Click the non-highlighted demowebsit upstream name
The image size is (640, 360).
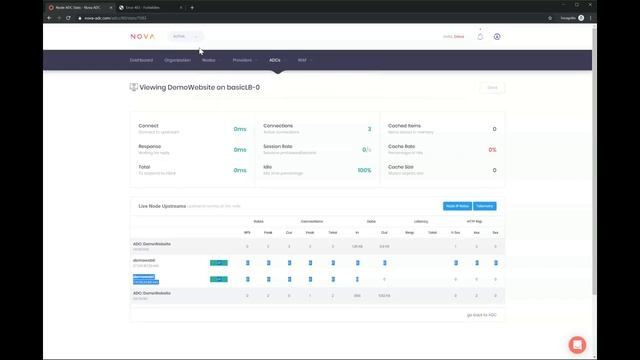pos(144,260)
